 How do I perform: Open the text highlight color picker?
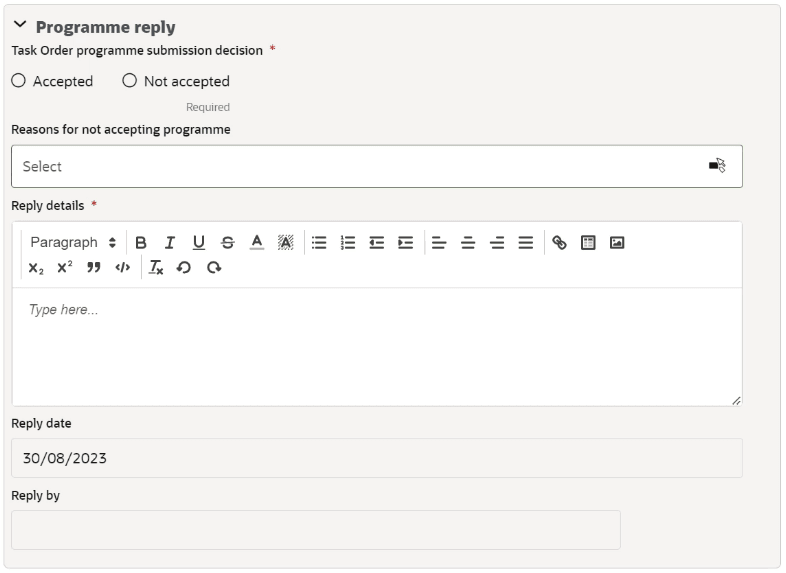point(286,243)
